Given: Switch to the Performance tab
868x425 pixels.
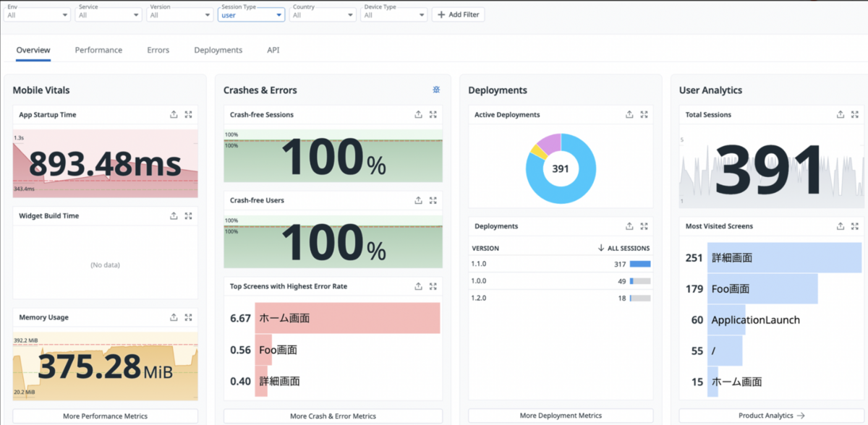Looking at the screenshot, I should (x=98, y=50).
